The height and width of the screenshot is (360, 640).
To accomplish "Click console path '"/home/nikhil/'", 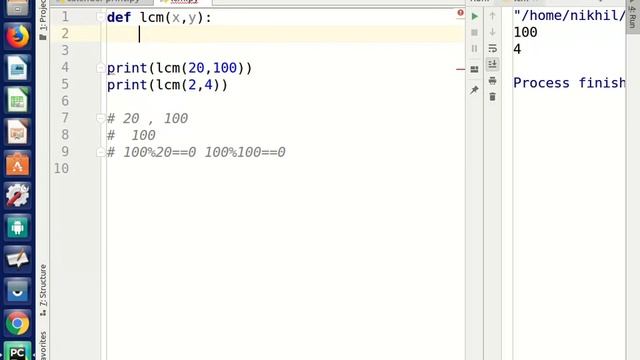I will pyautogui.click(x=569, y=16).
